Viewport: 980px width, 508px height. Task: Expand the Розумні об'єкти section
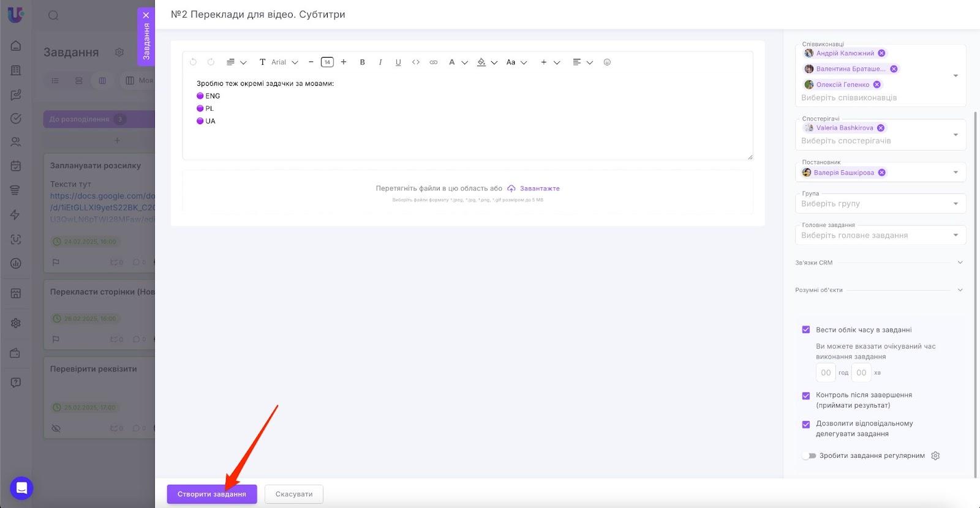click(x=880, y=290)
